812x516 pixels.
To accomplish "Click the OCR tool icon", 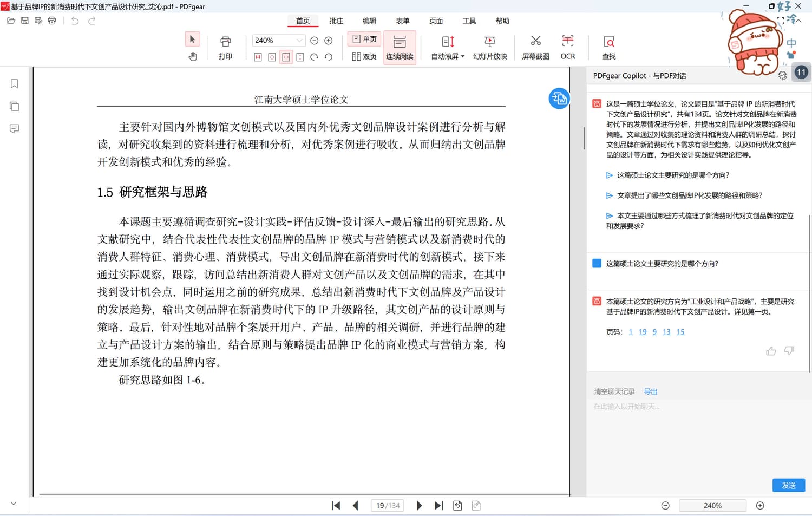I will coord(567,42).
